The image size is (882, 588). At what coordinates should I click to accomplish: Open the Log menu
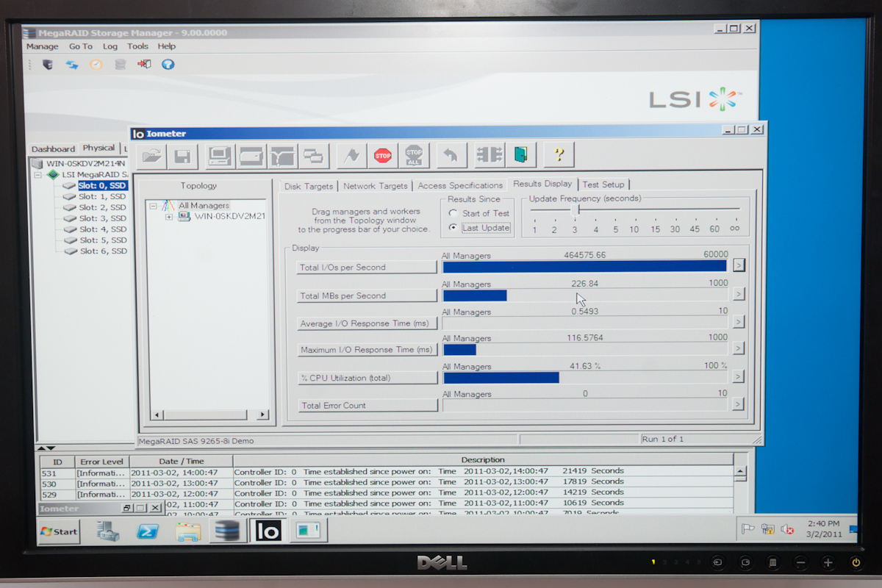click(x=110, y=46)
